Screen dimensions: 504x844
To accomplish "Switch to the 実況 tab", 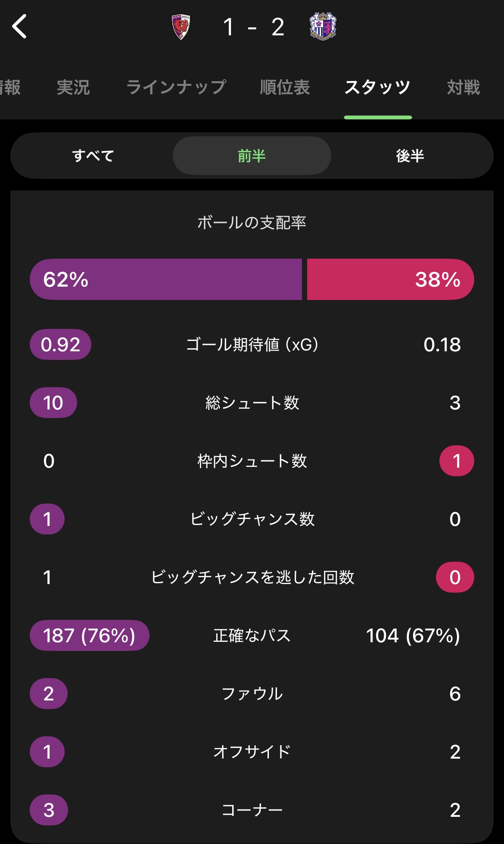I will click(73, 88).
